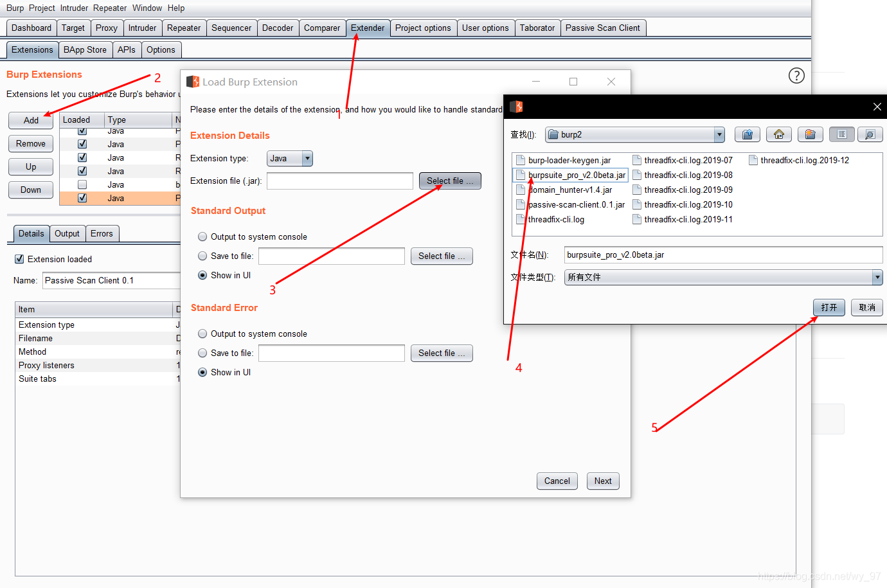
Task: Open the Intruder menu
Action: [x=74, y=8]
